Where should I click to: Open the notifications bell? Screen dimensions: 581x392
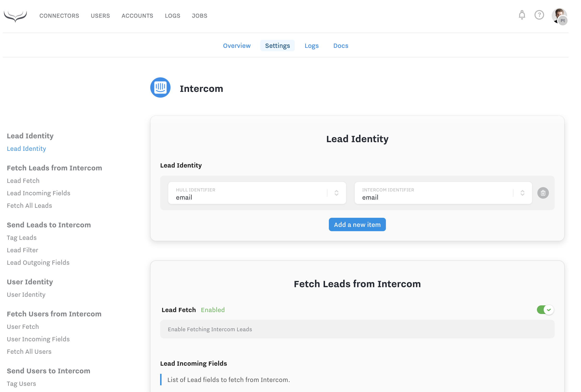point(522,15)
